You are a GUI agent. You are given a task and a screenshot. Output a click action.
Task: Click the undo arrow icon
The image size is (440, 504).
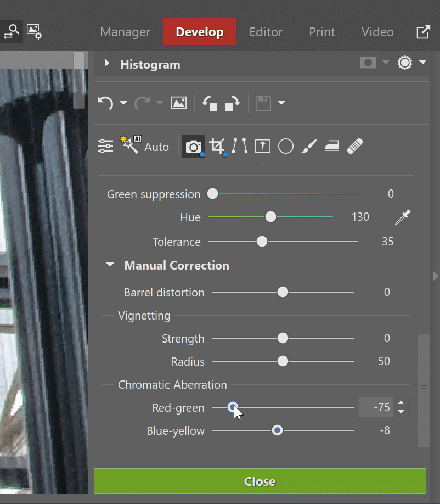(x=105, y=103)
